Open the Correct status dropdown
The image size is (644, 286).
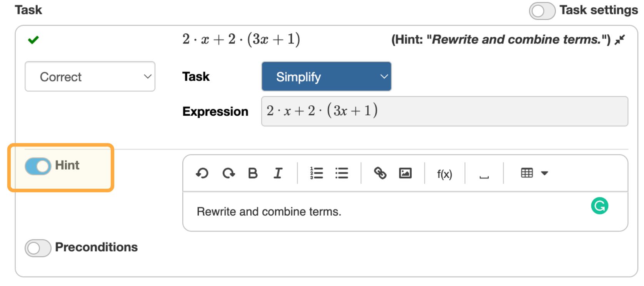point(90,76)
